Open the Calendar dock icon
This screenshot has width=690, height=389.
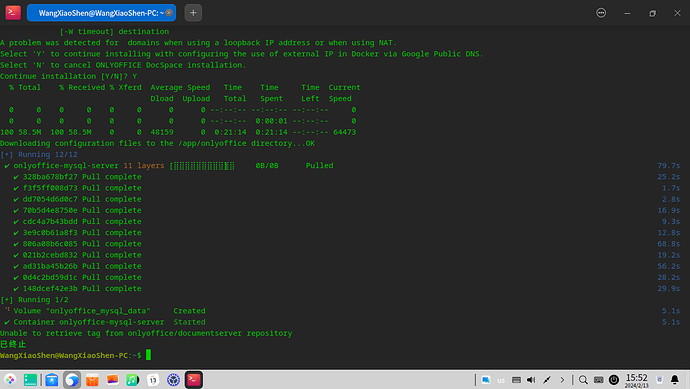coord(153,379)
